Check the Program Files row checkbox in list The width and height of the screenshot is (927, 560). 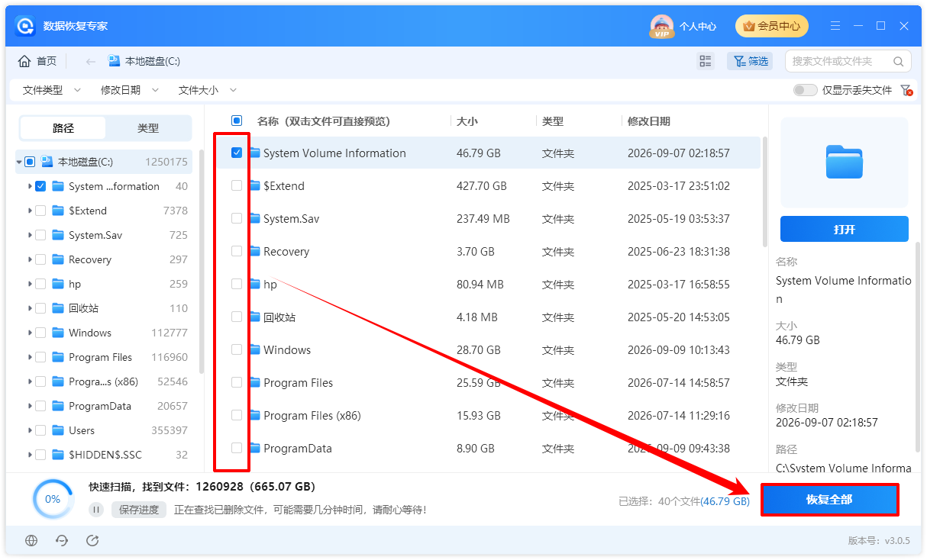click(x=237, y=382)
